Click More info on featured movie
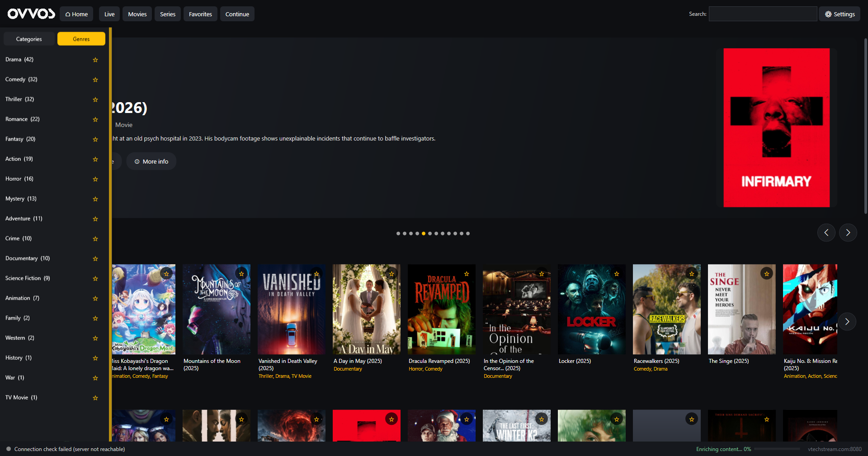 tap(151, 161)
